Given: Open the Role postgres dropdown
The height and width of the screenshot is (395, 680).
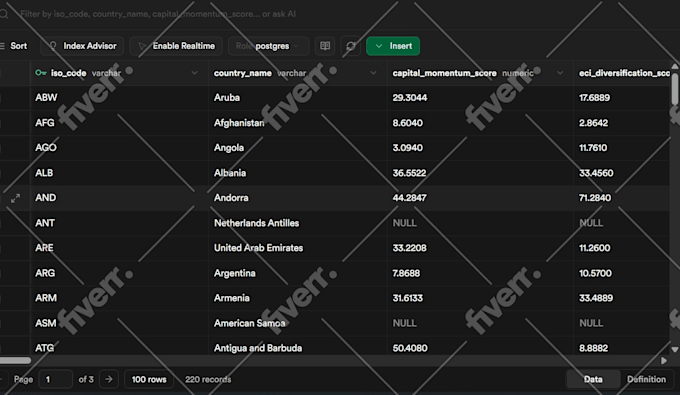Looking at the screenshot, I should tap(268, 46).
